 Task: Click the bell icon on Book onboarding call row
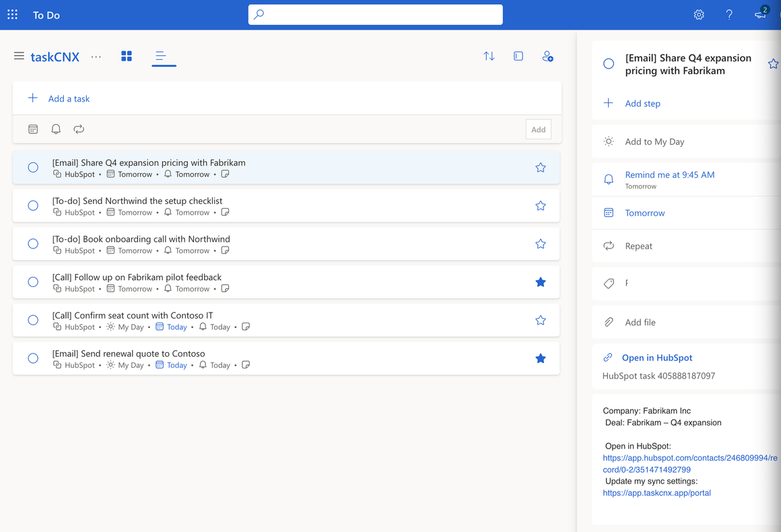[x=168, y=250]
